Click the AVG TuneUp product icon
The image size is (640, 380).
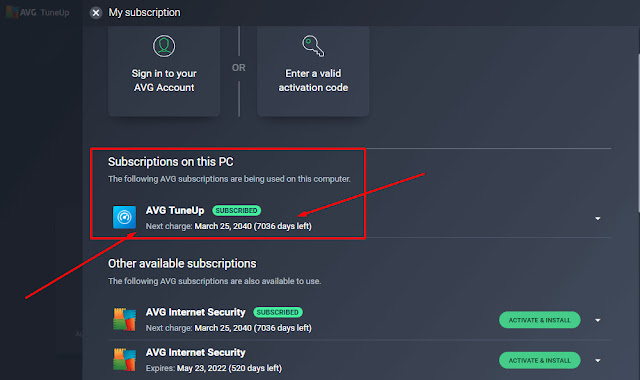pyautogui.click(x=124, y=217)
